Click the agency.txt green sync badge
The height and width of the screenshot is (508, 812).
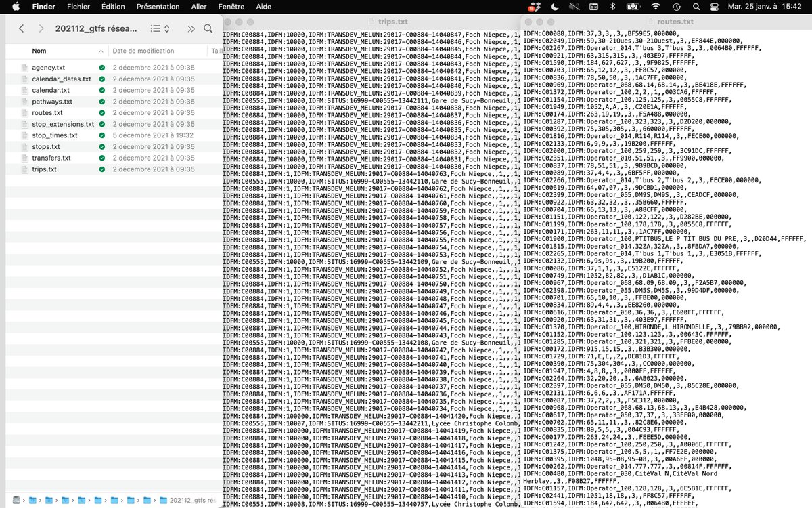point(101,68)
